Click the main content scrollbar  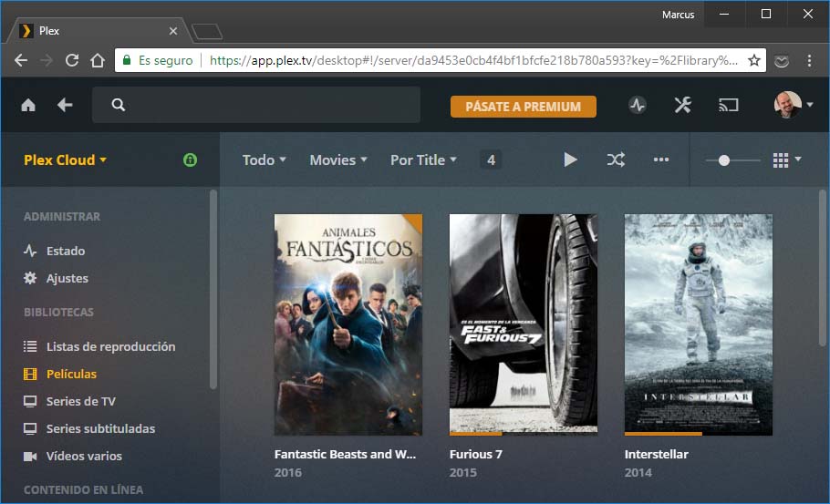(823, 268)
